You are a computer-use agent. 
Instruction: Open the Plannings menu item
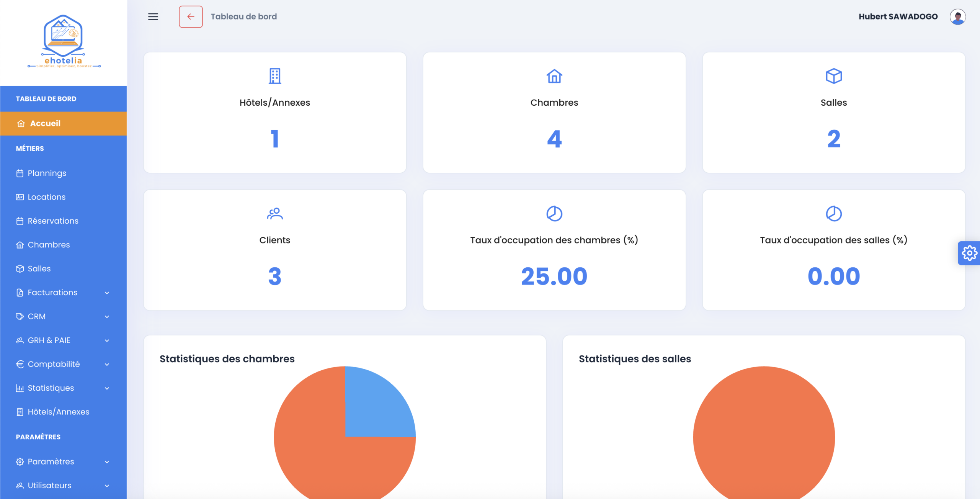click(47, 173)
